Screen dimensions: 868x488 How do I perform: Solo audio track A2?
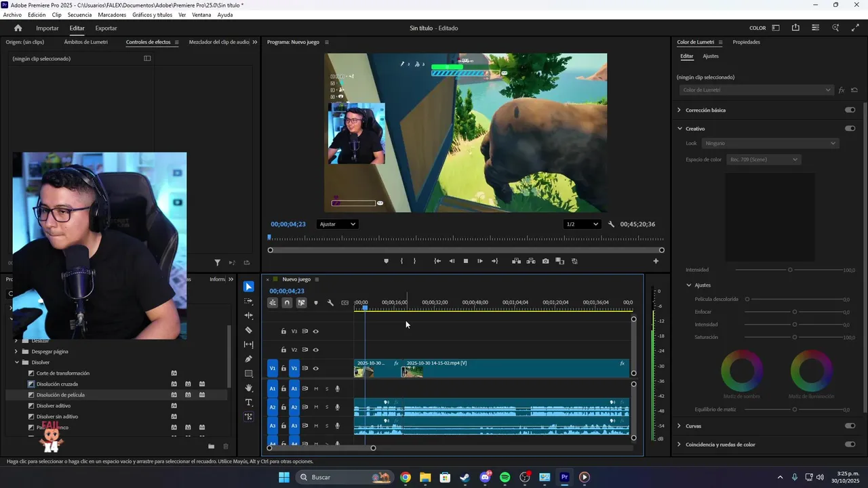[x=326, y=407]
